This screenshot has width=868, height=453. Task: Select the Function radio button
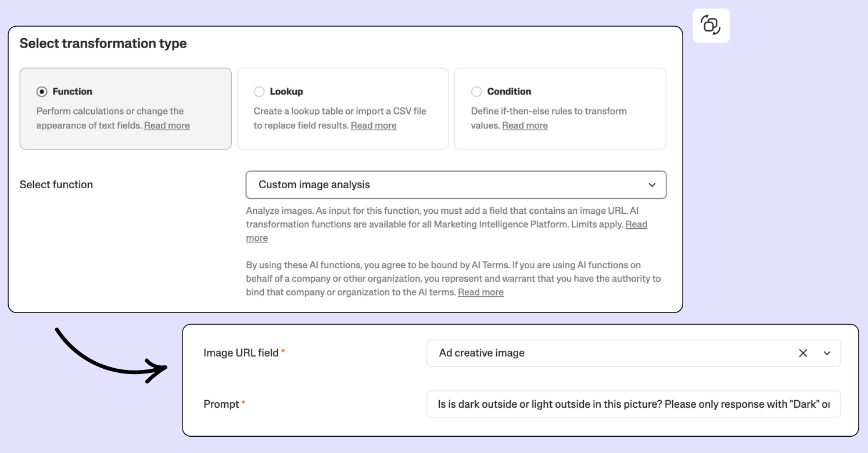[42, 92]
